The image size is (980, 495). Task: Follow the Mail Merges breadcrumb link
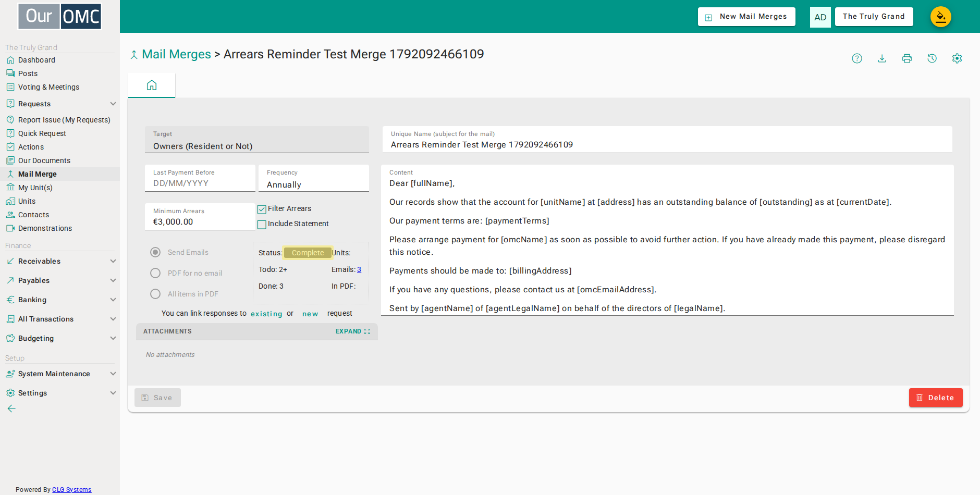point(176,54)
